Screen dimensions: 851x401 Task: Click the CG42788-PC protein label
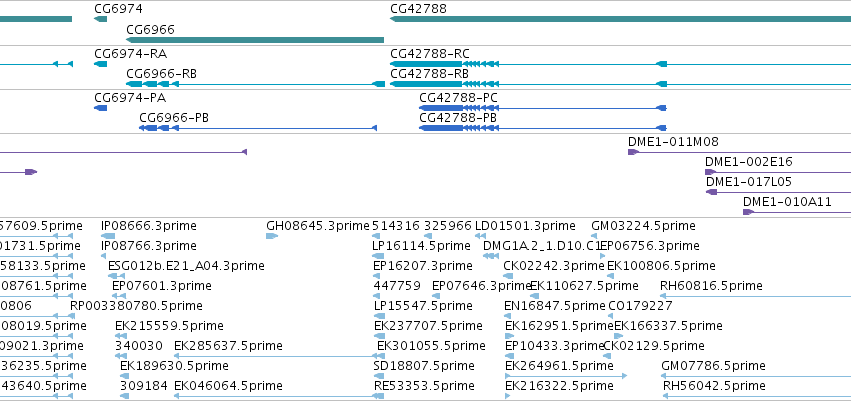point(459,98)
